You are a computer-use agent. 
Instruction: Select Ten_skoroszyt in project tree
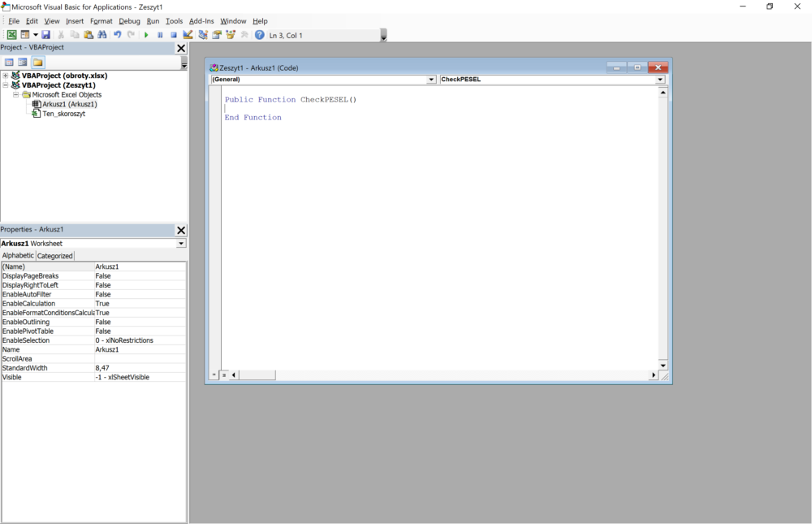63,114
